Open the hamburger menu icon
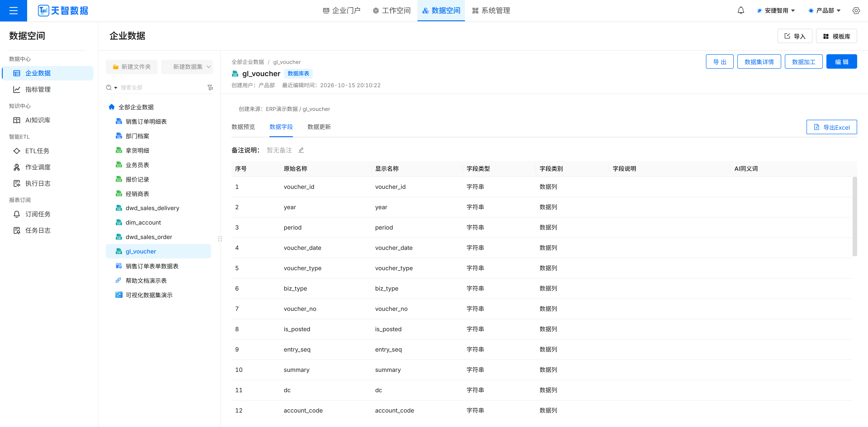The height and width of the screenshot is (427, 868). click(x=14, y=10)
